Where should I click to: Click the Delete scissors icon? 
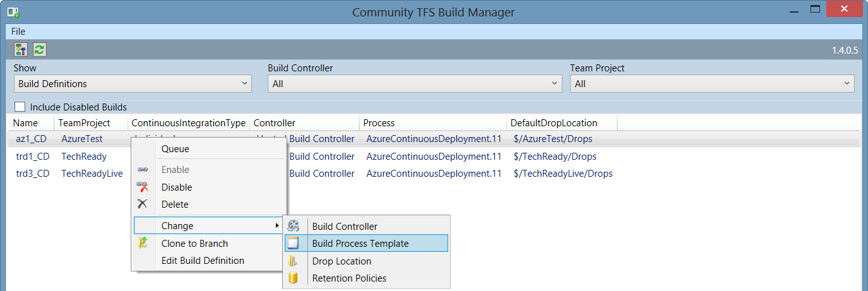(143, 204)
